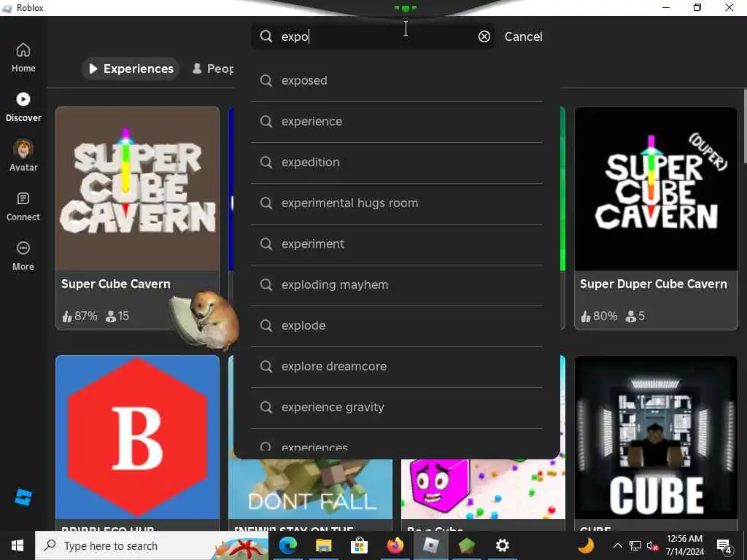Open Microsoft Store from taskbar
The height and width of the screenshot is (560, 747).
click(359, 545)
